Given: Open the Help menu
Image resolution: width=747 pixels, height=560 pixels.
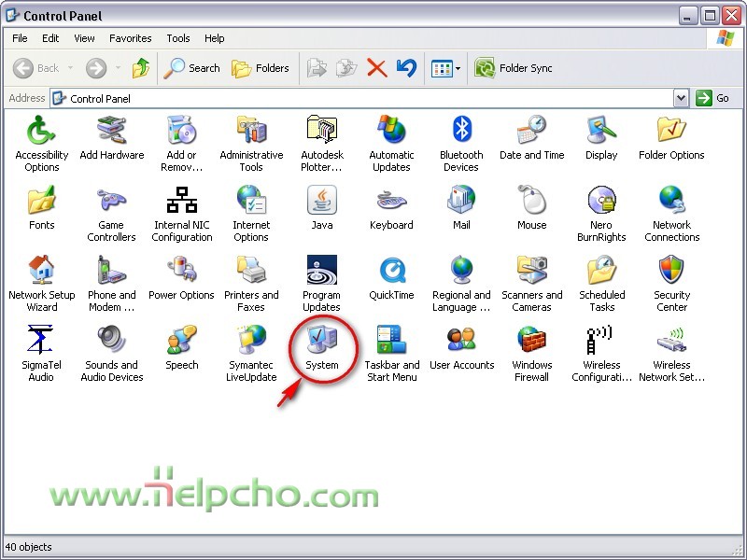Looking at the screenshot, I should pyautogui.click(x=214, y=38).
